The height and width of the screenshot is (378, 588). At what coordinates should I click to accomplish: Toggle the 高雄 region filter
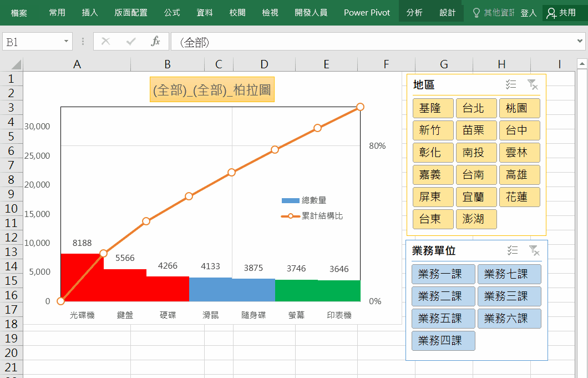(x=519, y=175)
